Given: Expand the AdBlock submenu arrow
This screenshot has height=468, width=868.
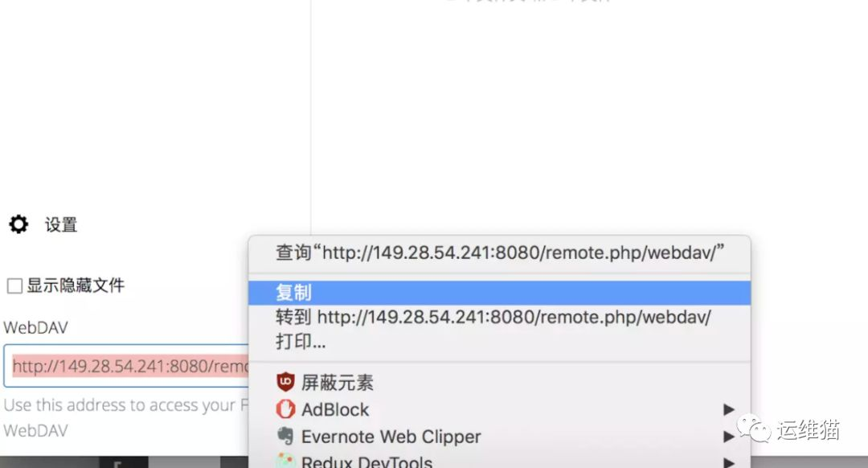Looking at the screenshot, I should click(729, 409).
